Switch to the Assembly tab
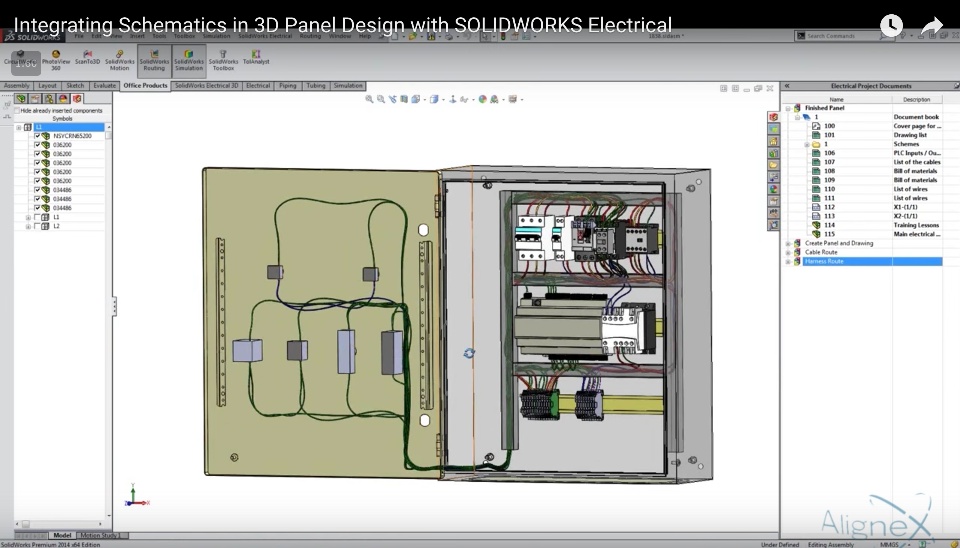Image resolution: width=960 pixels, height=548 pixels. [x=17, y=86]
